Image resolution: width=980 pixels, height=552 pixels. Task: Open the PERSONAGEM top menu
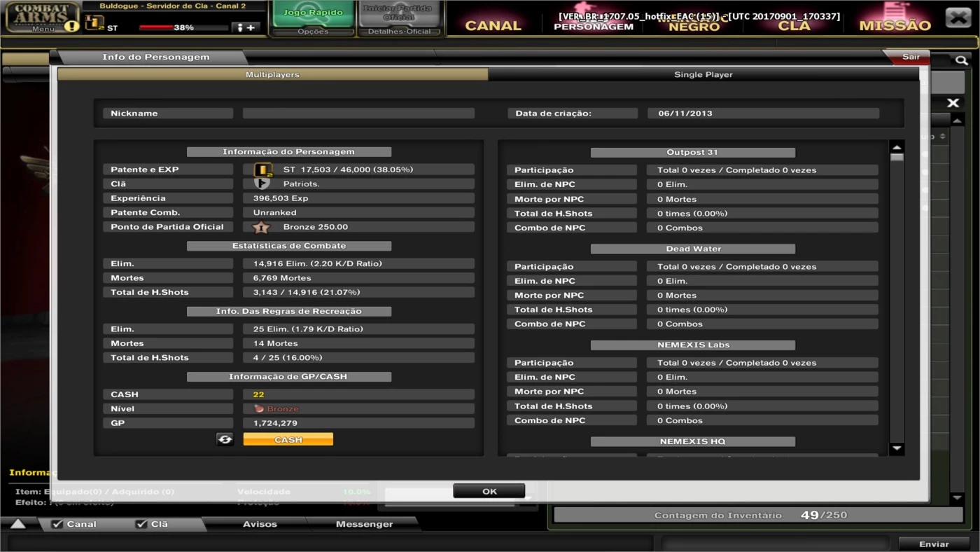coord(594,27)
